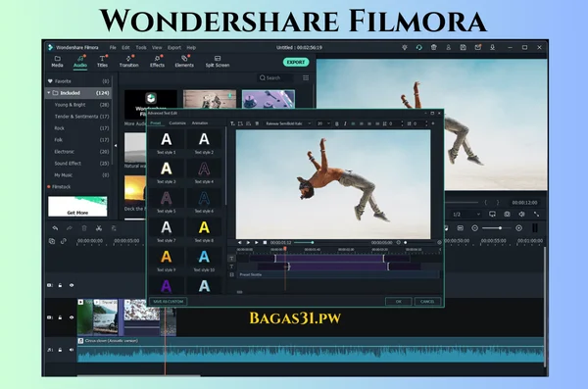Click the green EXPORT button

pos(296,62)
